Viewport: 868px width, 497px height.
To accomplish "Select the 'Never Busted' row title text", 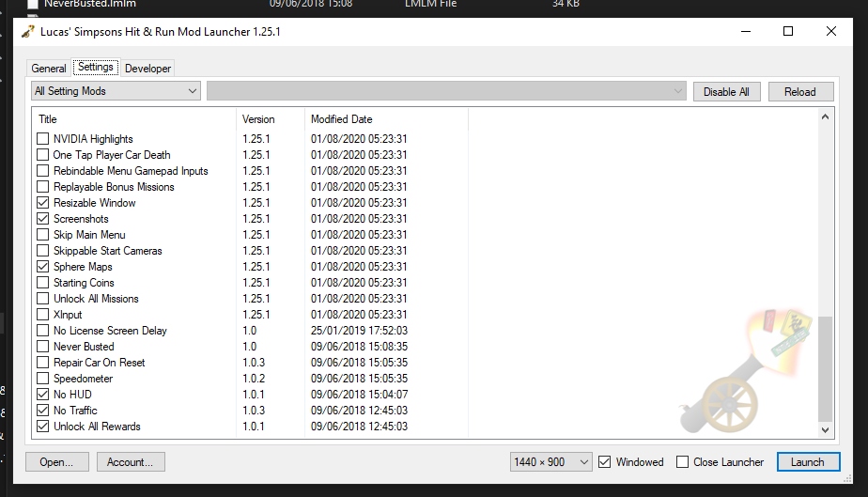I will [84, 347].
